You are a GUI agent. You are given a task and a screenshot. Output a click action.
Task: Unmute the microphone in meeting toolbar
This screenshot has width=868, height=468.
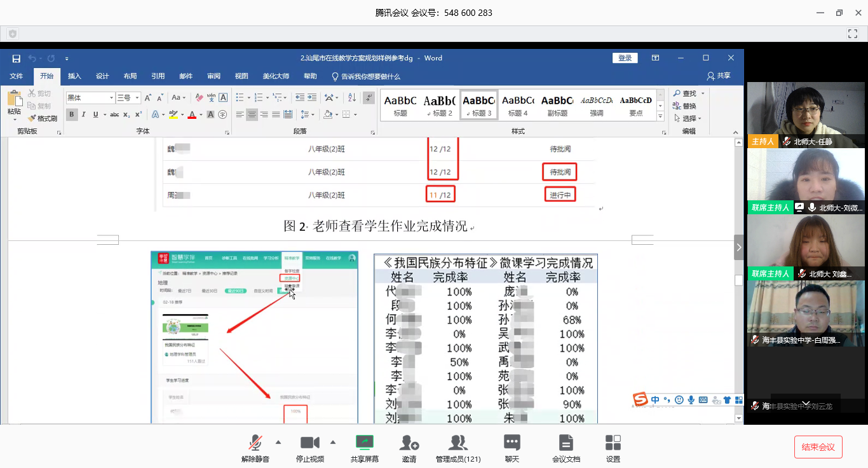click(255, 448)
